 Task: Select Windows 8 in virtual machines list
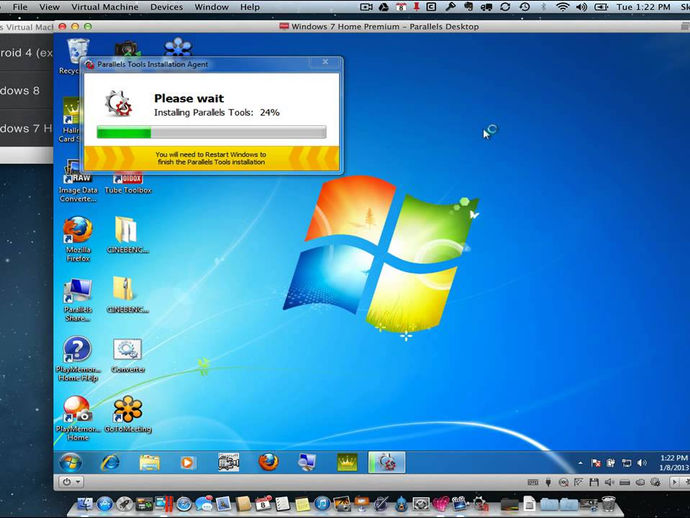[26, 91]
